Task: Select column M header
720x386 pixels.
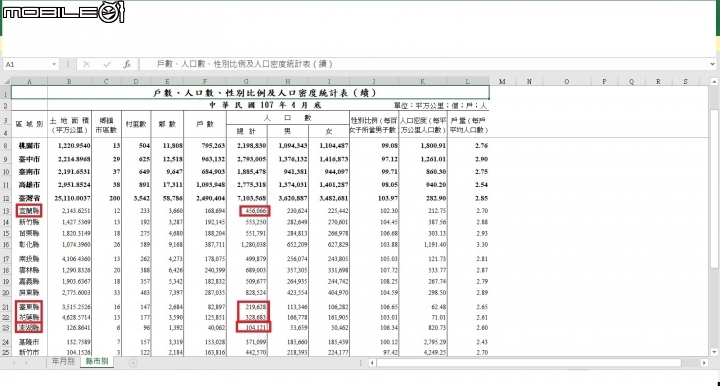Action: tap(502, 82)
